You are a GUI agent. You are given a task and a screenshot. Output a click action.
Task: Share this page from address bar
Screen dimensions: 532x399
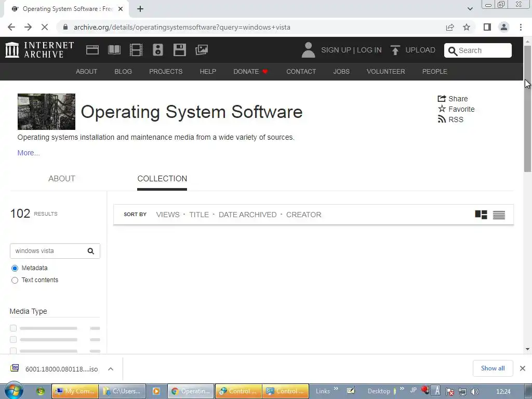[450, 27]
